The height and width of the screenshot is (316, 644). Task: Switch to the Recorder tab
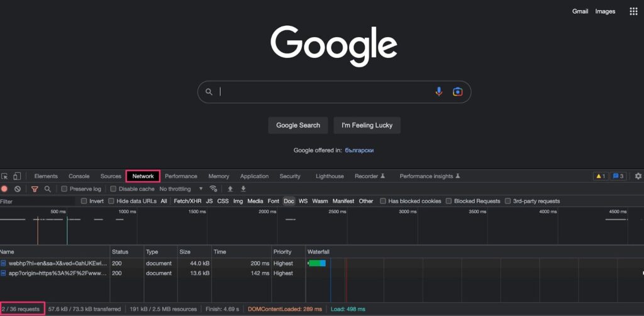pos(370,176)
